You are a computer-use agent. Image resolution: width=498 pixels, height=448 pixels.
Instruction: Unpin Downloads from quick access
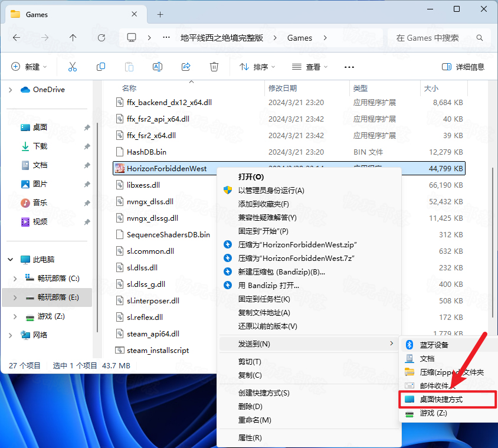[87, 146]
